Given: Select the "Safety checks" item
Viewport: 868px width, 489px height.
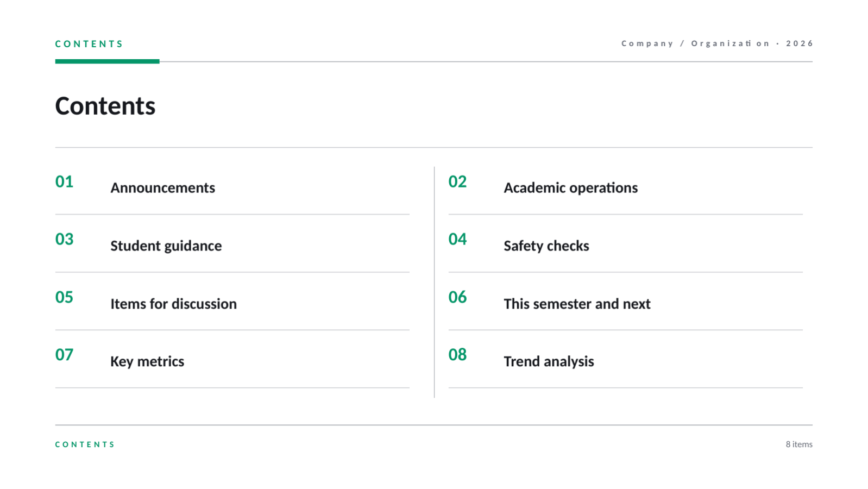Looking at the screenshot, I should click(546, 246).
